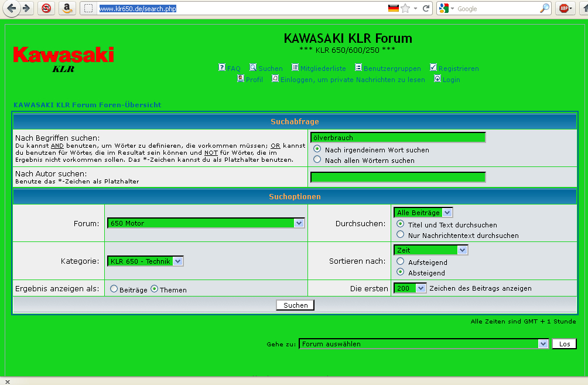Select 'Beiträge' result display option
The height and width of the screenshot is (385, 588).
(x=114, y=289)
